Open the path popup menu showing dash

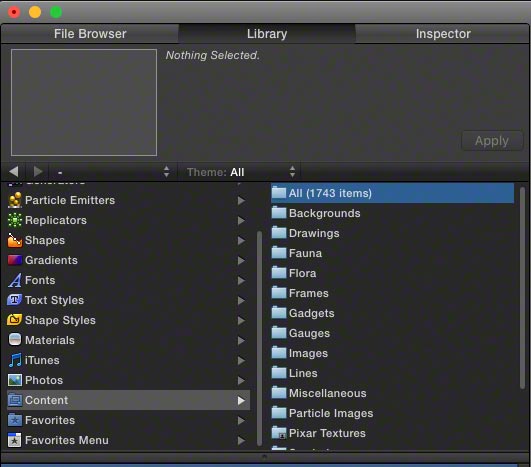pyautogui.click(x=113, y=172)
